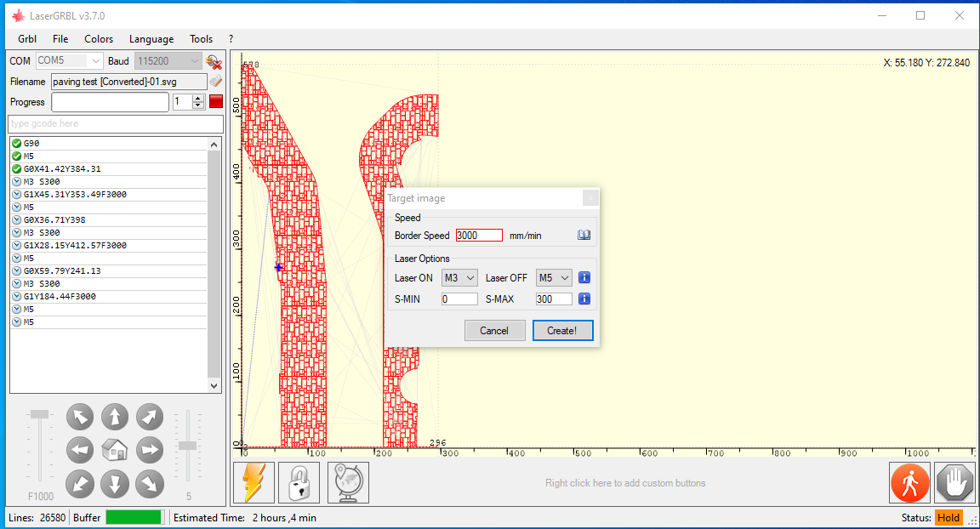The height and width of the screenshot is (529, 980).
Task: Click the Filename text field
Action: click(x=128, y=82)
